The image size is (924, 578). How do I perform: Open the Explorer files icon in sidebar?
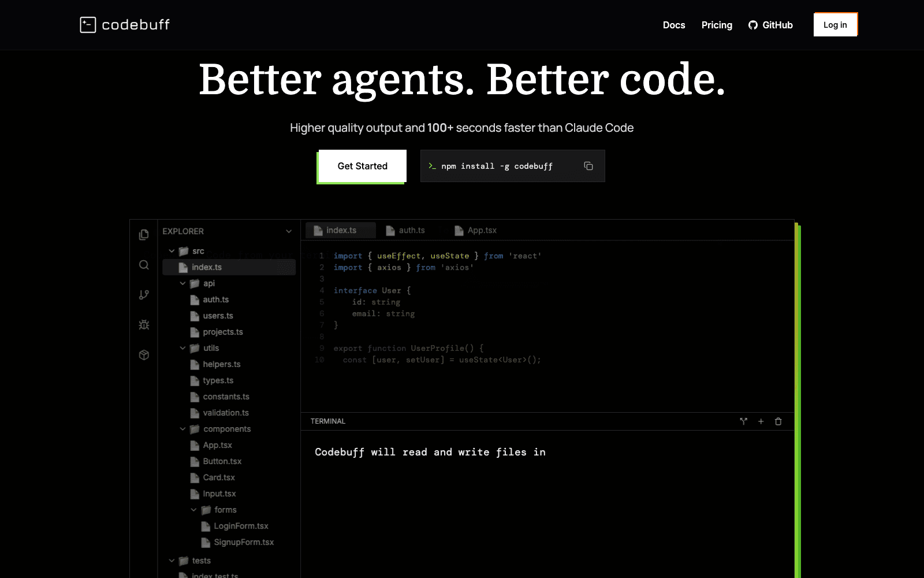click(144, 235)
